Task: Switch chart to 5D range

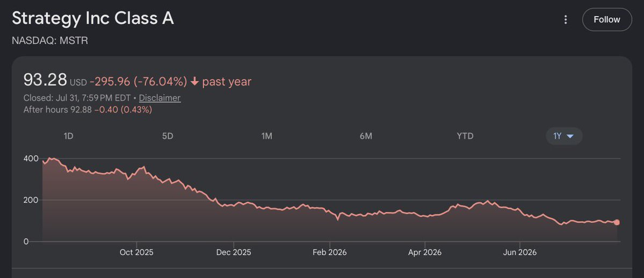Action: point(168,136)
